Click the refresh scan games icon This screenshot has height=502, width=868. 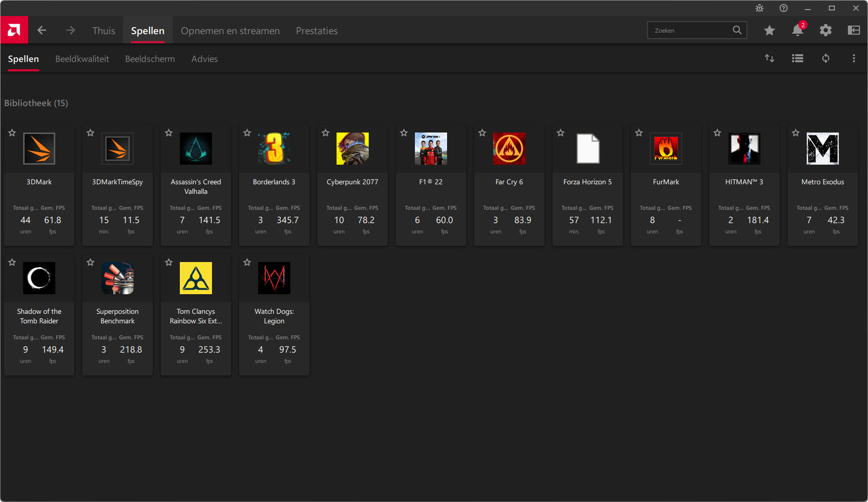tap(826, 59)
